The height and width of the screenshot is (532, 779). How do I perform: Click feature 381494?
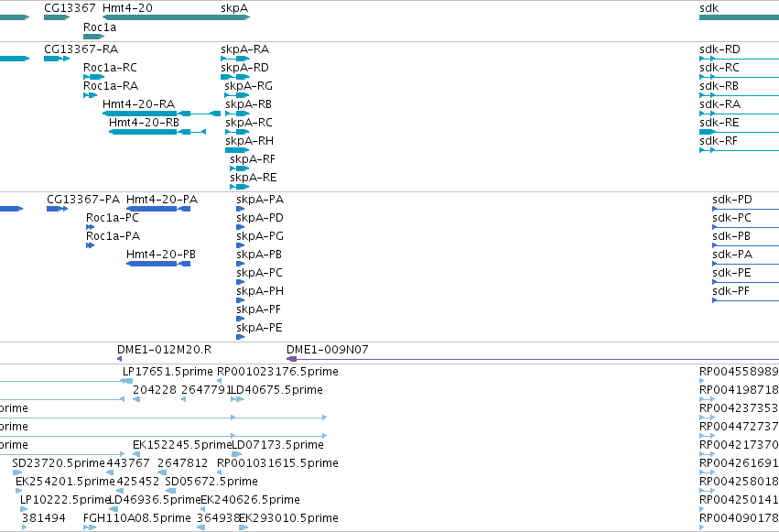click(x=44, y=518)
